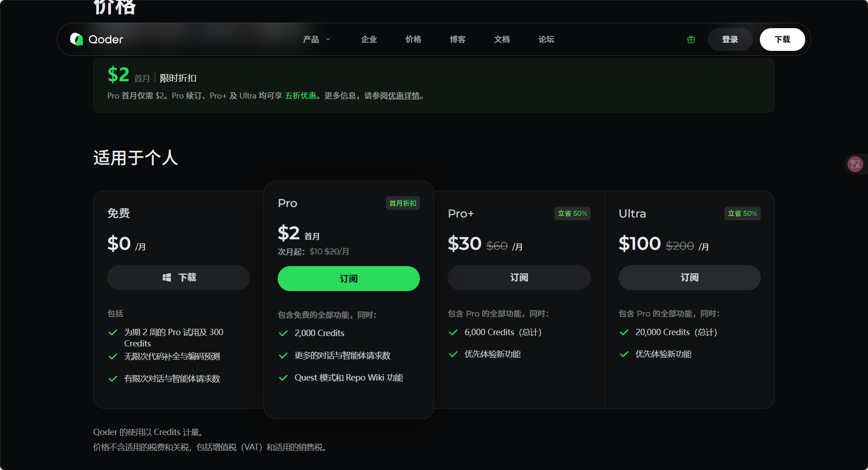Click 包含免费的全部功能 label in Pro card
This screenshot has height=470, width=868.
[x=327, y=315]
